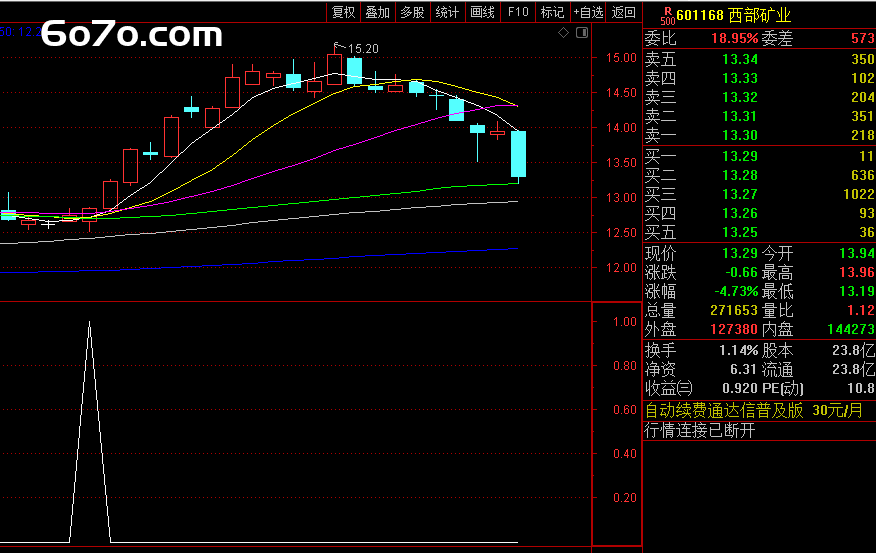Click the 委差 573 value
Image resolution: width=876 pixels, height=553 pixels.
863,39
